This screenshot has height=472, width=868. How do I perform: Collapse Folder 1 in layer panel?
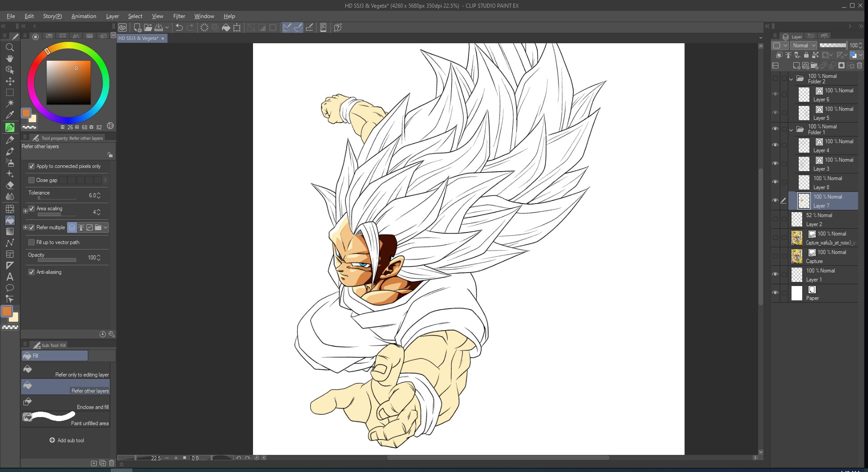(x=791, y=130)
